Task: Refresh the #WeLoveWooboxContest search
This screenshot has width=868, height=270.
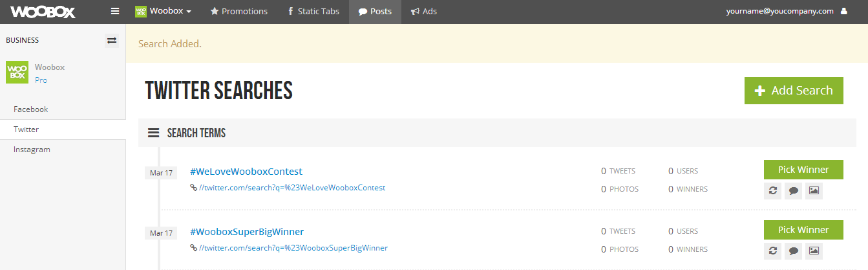Action: 772,190
